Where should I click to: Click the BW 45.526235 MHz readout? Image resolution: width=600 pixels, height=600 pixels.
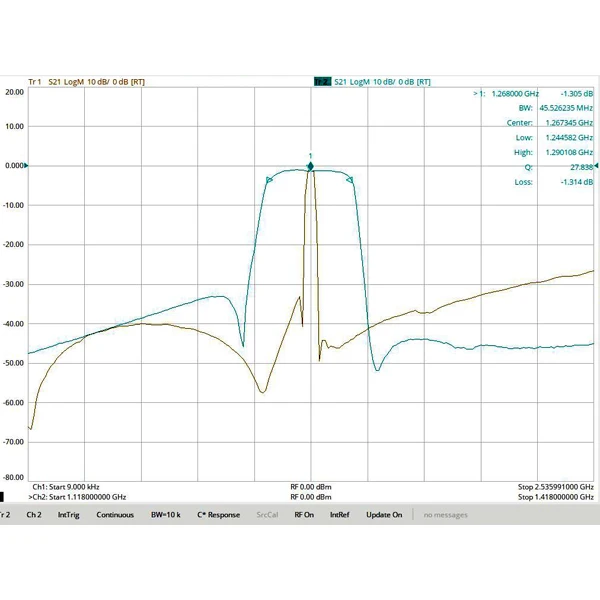pyautogui.click(x=556, y=108)
